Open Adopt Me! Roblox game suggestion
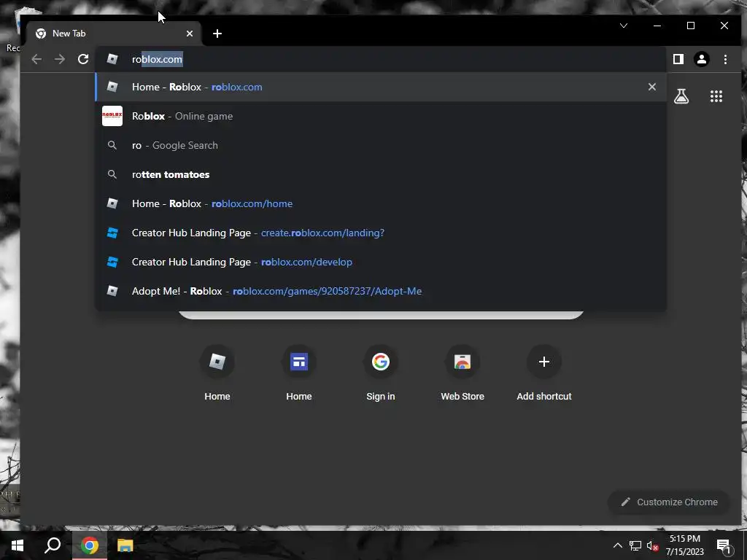The height and width of the screenshot is (560, 747). pyautogui.click(x=381, y=291)
